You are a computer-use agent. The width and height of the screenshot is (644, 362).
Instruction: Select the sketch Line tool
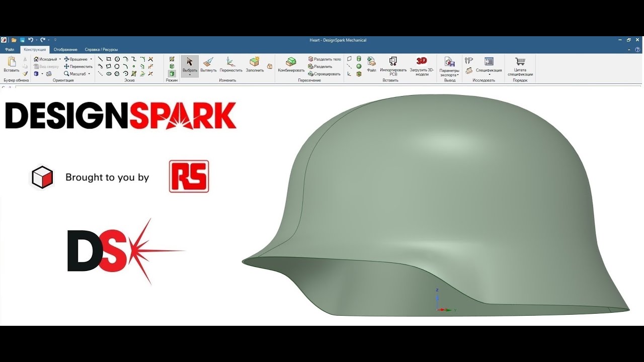[100, 59]
